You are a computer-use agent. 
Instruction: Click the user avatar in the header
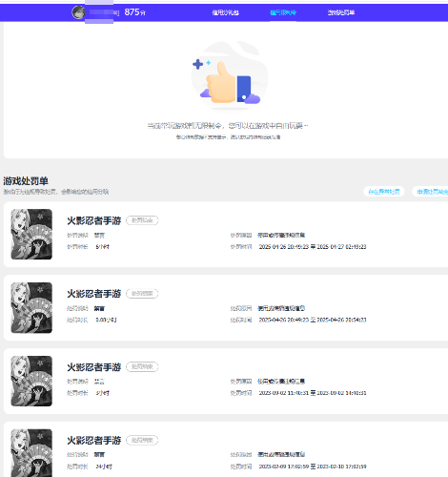(x=78, y=12)
